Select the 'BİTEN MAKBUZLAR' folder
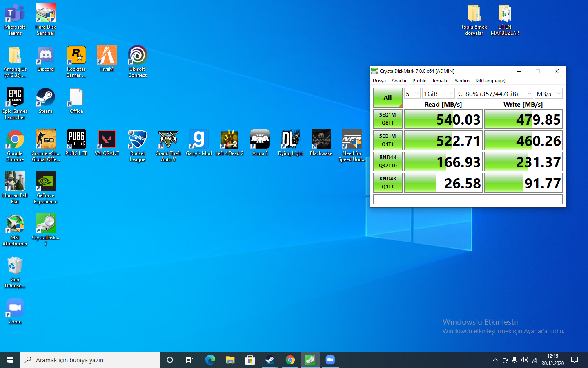This screenshot has height=368, width=588. point(505,19)
